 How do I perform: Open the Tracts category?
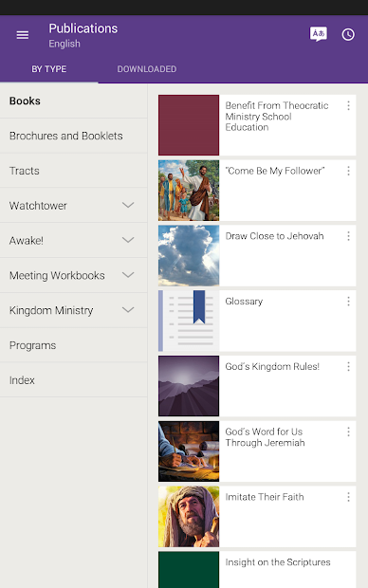pyautogui.click(x=74, y=171)
